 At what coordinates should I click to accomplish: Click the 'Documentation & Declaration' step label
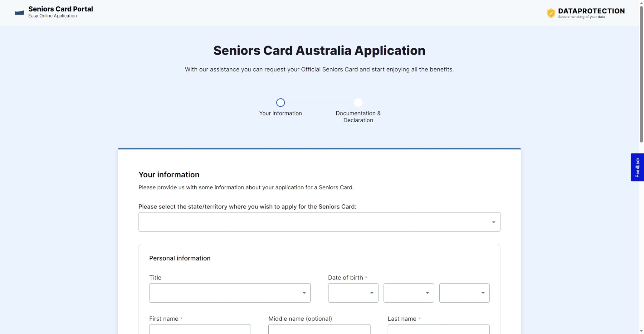tap(358, 117)
